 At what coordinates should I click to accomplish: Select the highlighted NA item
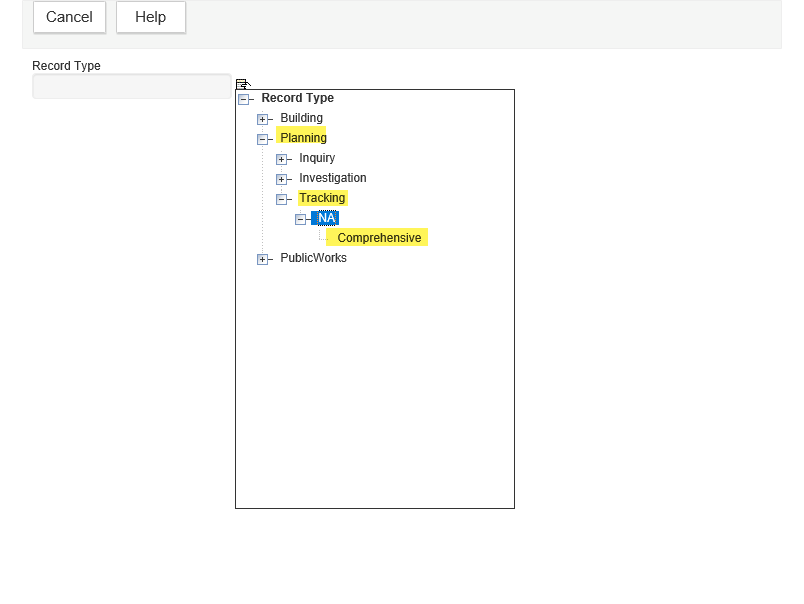326,218
